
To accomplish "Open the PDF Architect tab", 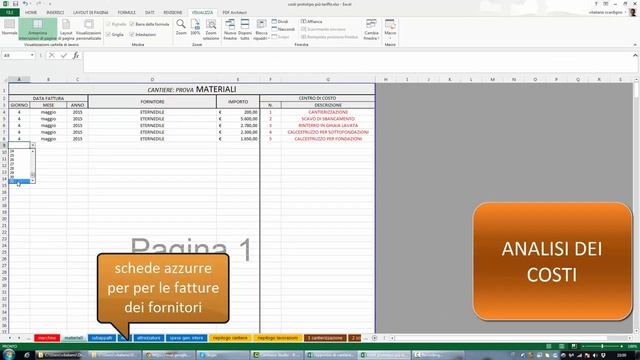I will 235,13.
